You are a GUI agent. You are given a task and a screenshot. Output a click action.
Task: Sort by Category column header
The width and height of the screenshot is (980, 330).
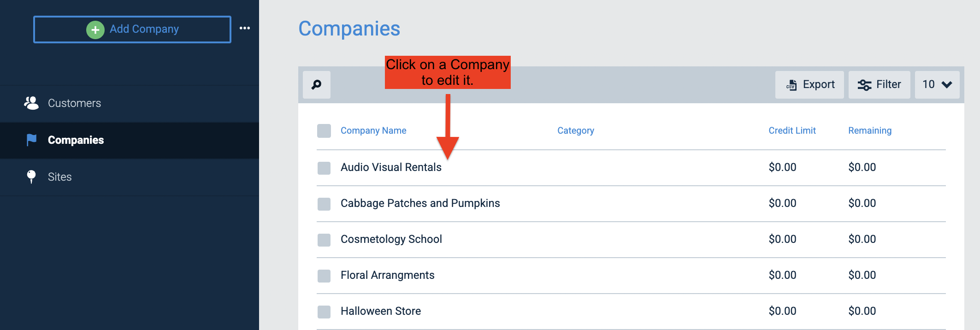576,130
